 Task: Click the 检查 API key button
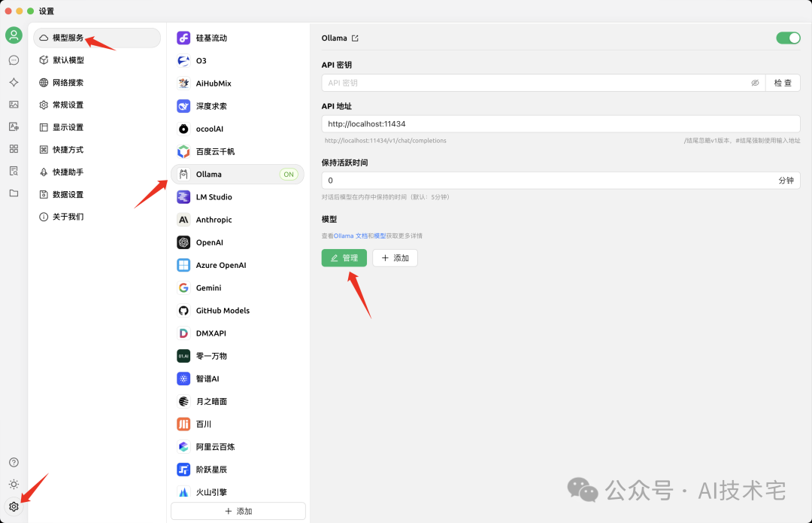783,83
